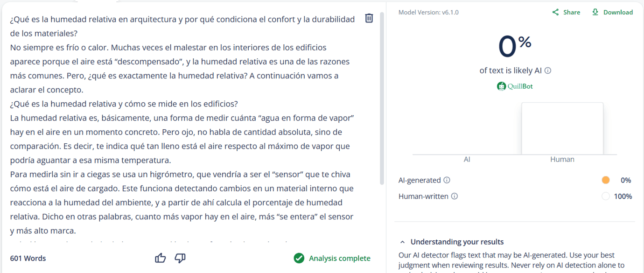The height and width of the screenshot is (273, 644).
Task: Click the Share button label
Action: click(572, 12)
